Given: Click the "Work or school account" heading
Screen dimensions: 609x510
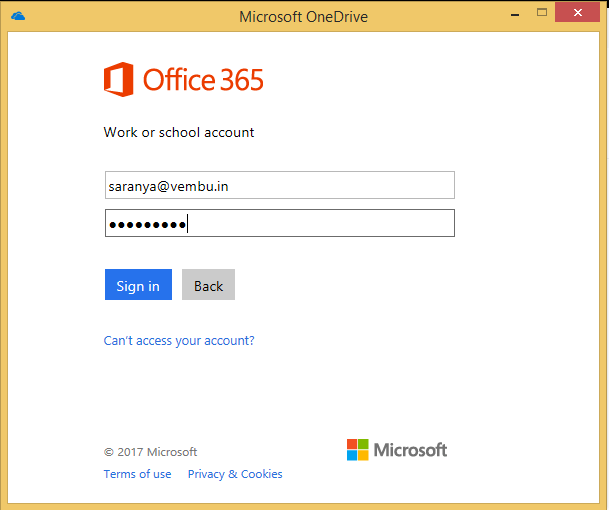Looking at the screenshot, I should (x=179, y=132).
